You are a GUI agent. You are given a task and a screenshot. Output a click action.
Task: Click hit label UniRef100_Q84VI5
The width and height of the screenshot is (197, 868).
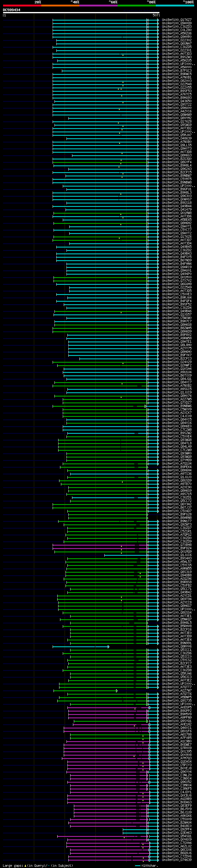click(x=176, y=419)
